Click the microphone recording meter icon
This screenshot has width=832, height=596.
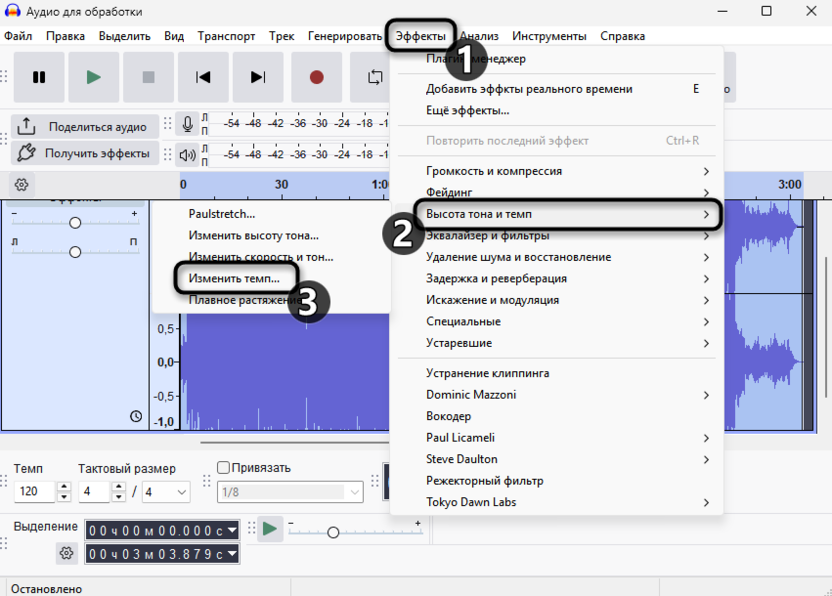point(187,124)
